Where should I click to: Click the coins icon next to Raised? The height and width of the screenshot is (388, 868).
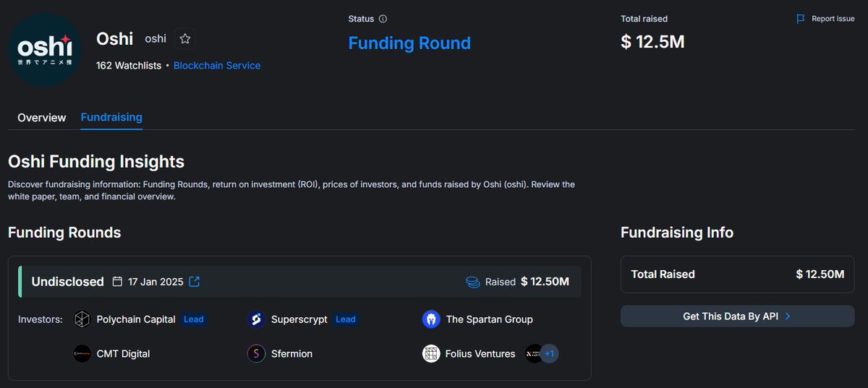tap(473, 282)
